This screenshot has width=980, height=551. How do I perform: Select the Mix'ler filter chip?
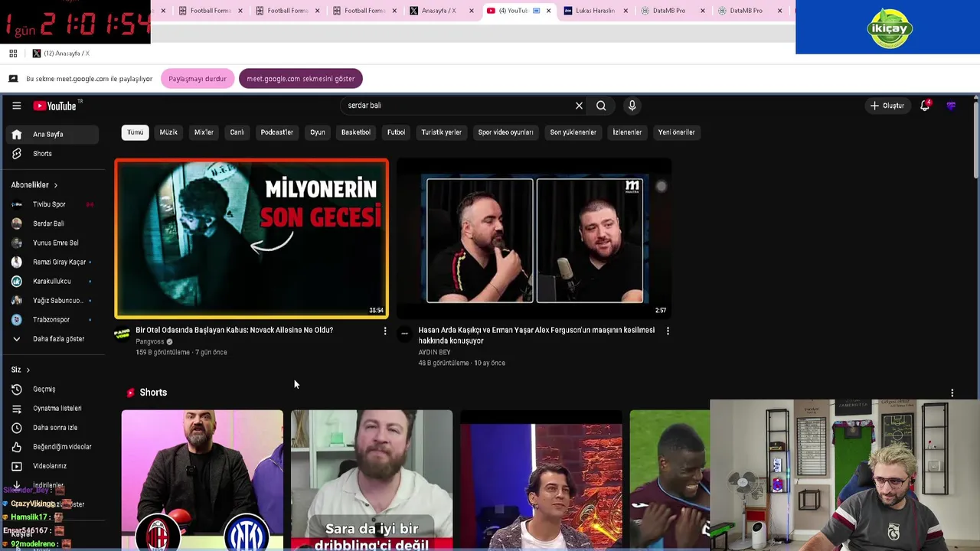pyautogui.click(x=204, y=132)
